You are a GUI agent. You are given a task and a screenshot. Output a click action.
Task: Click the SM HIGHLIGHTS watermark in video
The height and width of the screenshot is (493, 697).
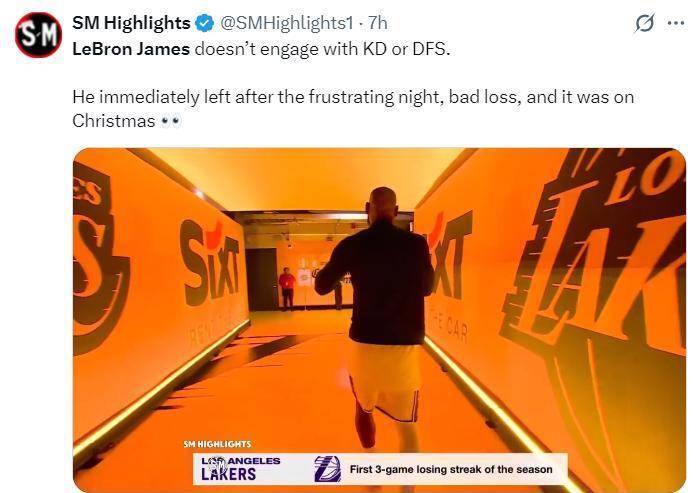pos(217,444)
